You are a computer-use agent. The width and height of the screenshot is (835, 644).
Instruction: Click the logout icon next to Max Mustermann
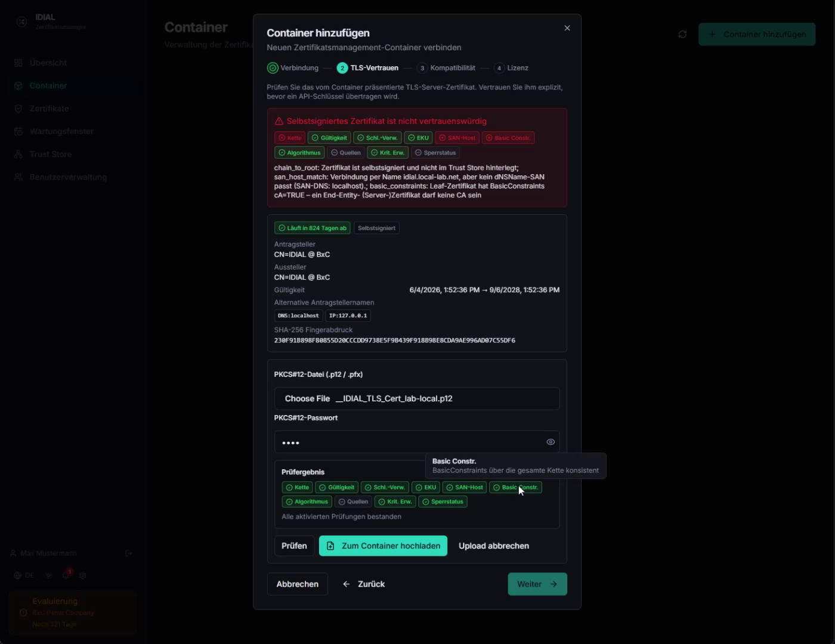coord(128,553)
